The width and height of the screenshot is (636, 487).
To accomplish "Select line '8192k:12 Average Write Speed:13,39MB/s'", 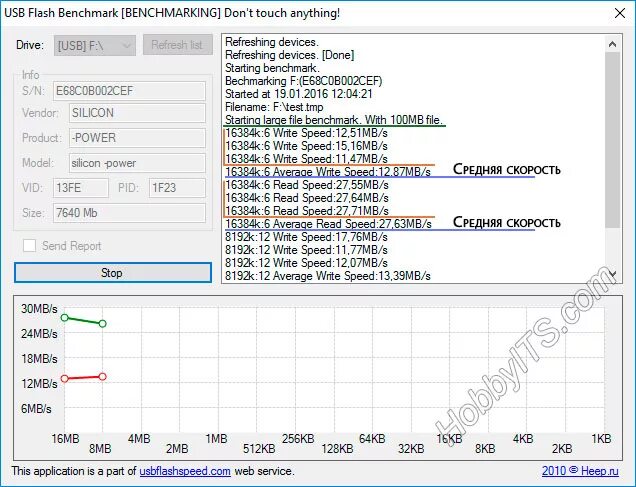I will [x=328, y=276].
